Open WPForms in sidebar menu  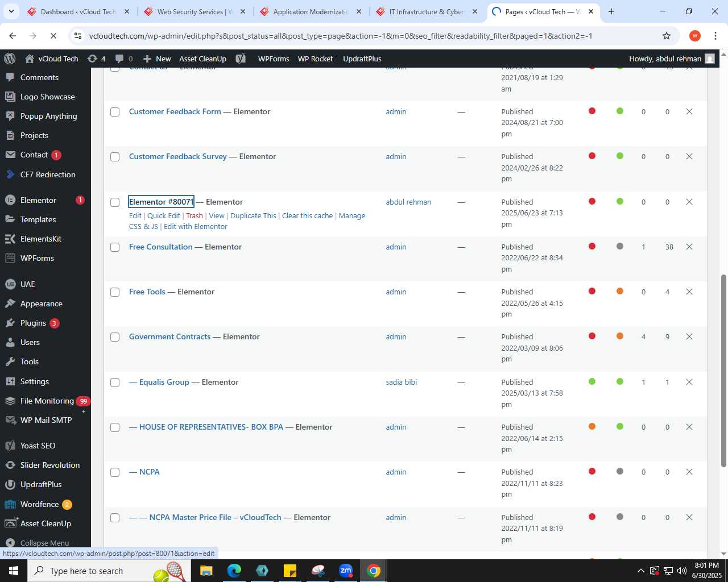(x=37, y=258)
